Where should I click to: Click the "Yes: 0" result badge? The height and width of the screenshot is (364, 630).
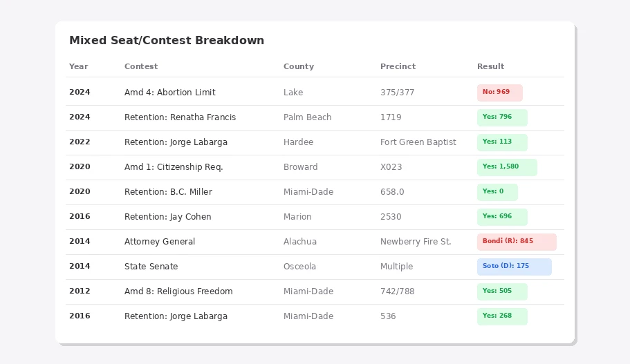497,192
